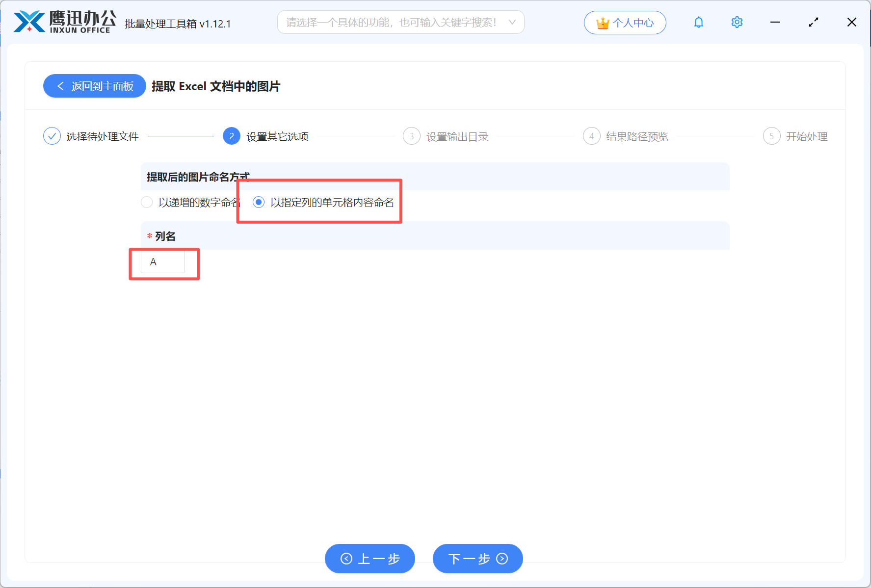Click the completed checkmark of 选择待处理文件 step
The width and height of the screenshot is (871, 588).
click(x=52, y=136)
